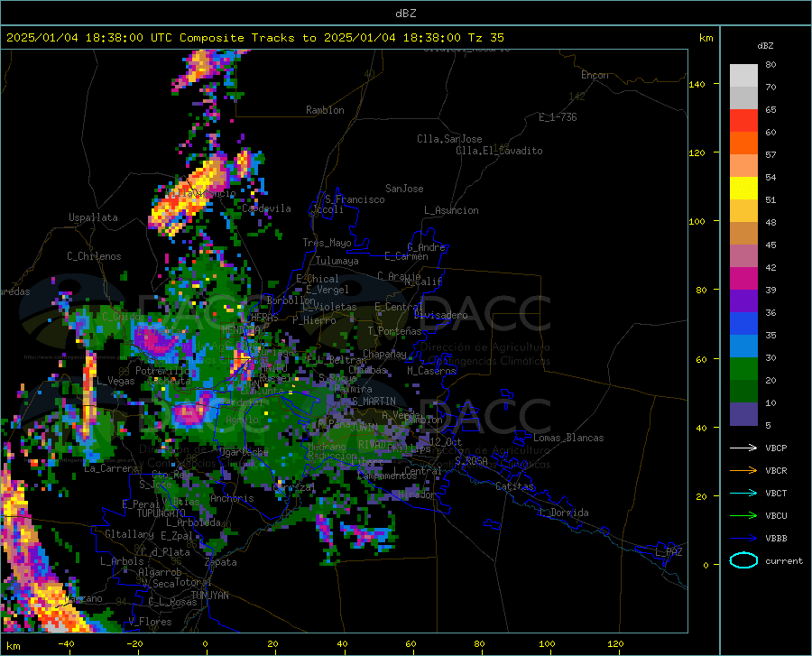Click the 'Campamentos' map label
The image size is (812, 656).
[x=387, y=476]
